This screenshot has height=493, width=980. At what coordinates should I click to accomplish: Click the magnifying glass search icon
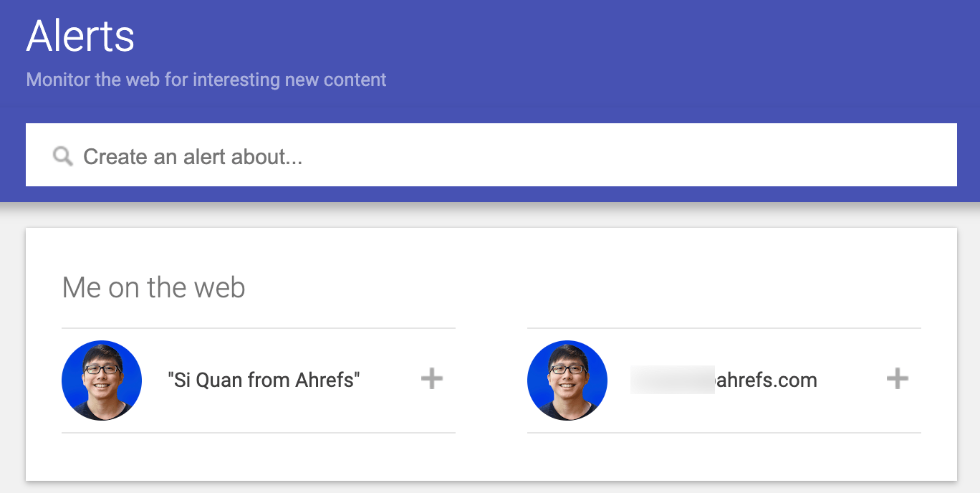click(62, 155)
